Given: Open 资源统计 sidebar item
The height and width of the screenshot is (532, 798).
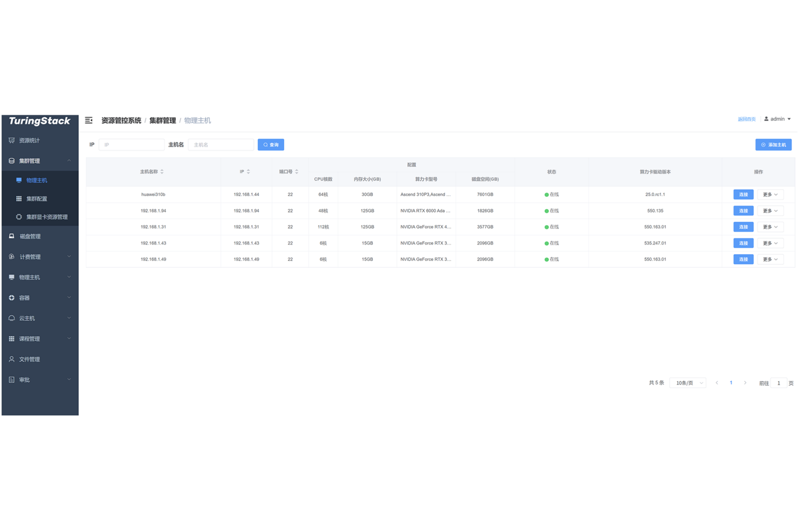Looking at the screenshot, I should [40, 140].
